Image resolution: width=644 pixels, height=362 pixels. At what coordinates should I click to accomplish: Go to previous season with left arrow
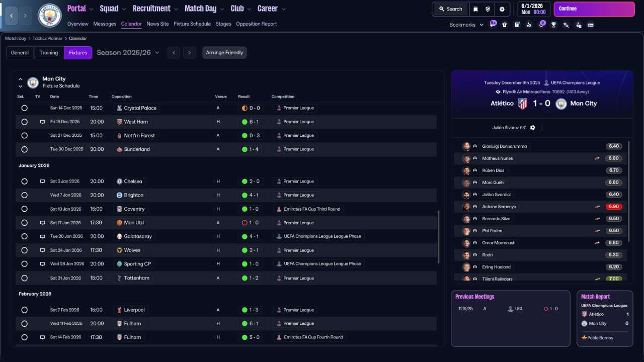click(174, 53)
